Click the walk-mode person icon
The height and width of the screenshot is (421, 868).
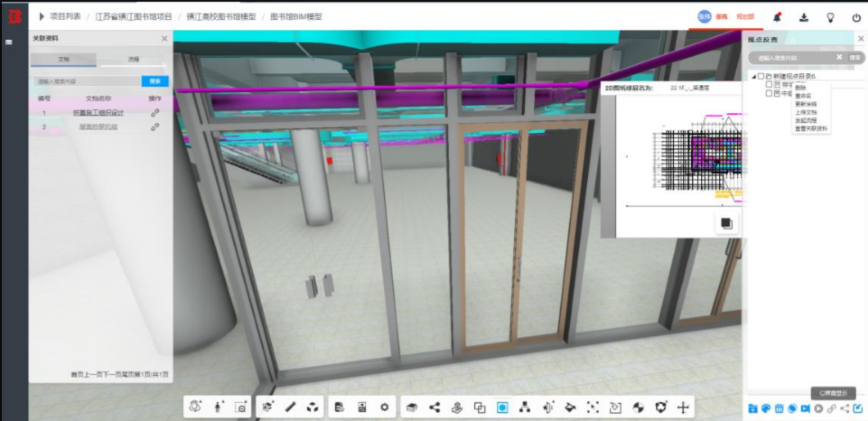[218, 407]
